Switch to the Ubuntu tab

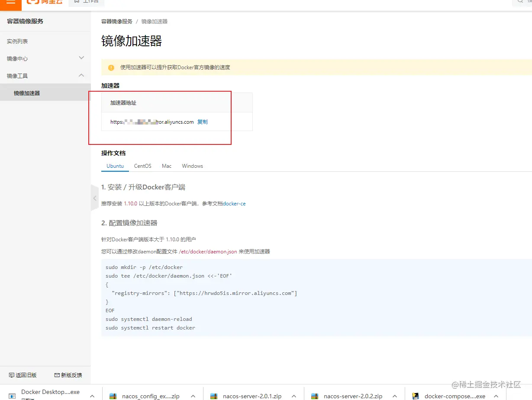coord(115,166)
